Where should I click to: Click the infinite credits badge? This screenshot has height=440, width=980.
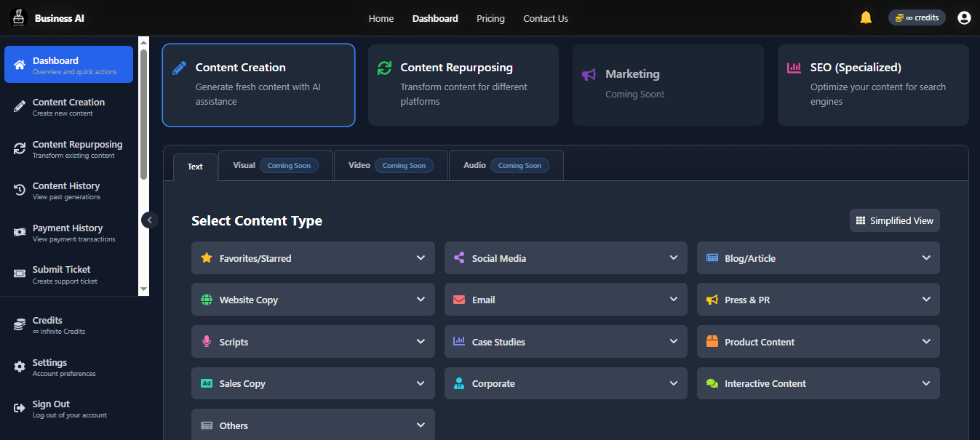coord(917,17)
